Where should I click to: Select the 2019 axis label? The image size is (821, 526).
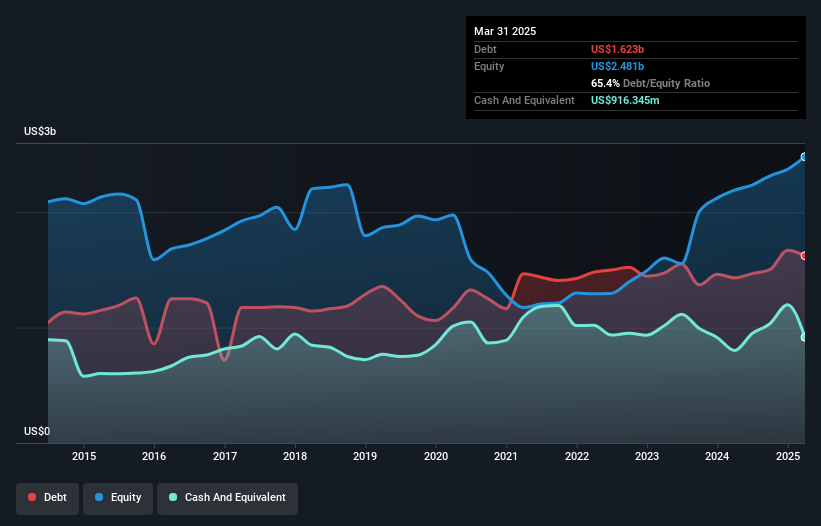[x=365, y=456]
